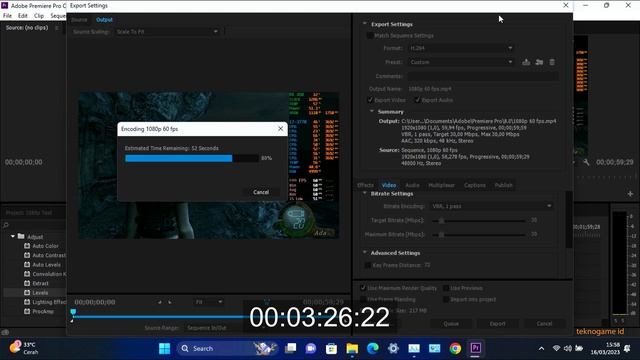This screenshot has width=640, height=360.
Task: Open Microsoft Store from the taskbar
Action: coord(331,348)
